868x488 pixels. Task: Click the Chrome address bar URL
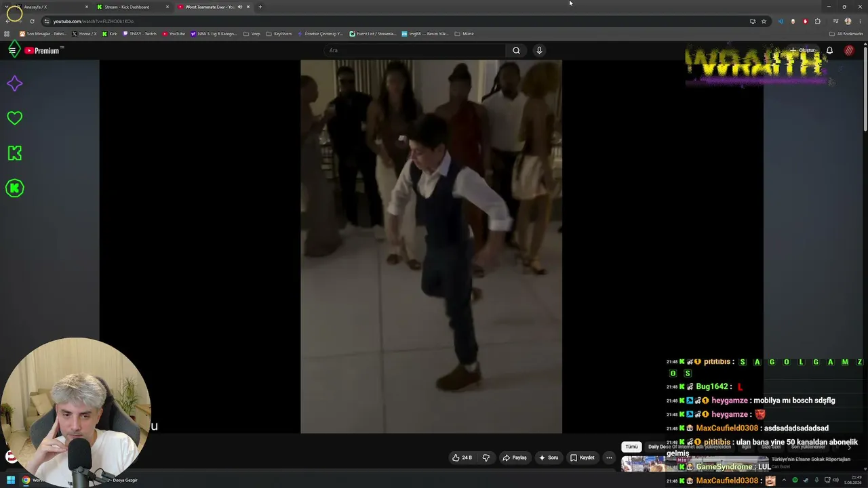pyautogui.click(x=94, y=21)
